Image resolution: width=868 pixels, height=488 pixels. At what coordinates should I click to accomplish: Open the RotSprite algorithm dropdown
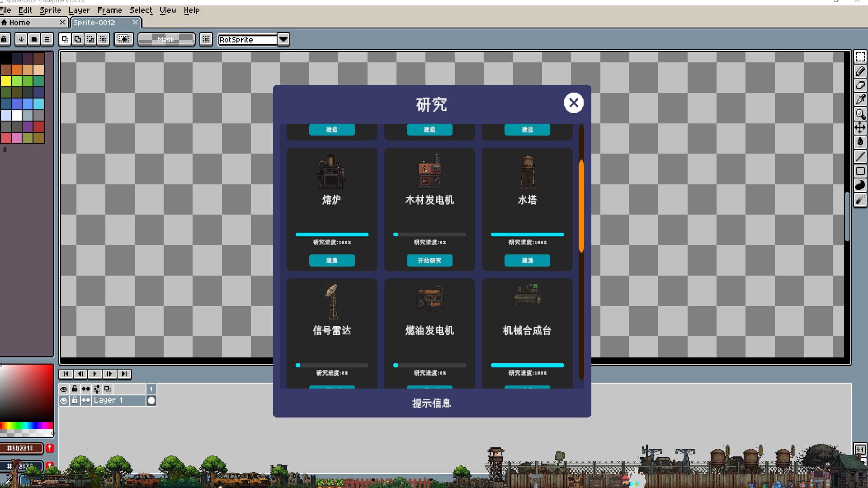point(283,39)
